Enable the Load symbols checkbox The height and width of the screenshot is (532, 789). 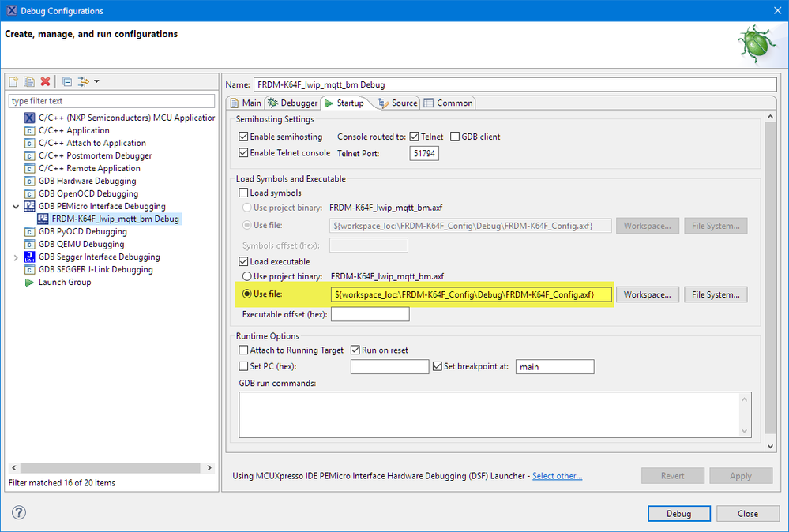243,193
